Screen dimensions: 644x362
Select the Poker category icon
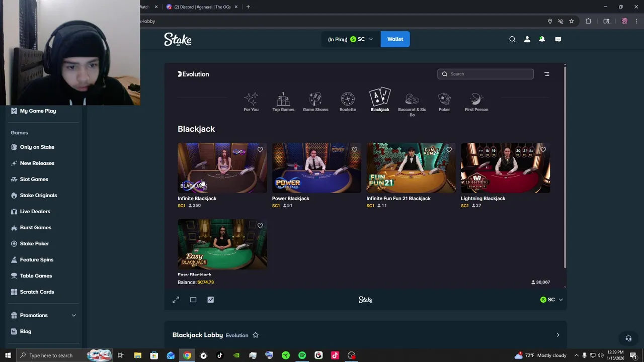pos(444,102)
